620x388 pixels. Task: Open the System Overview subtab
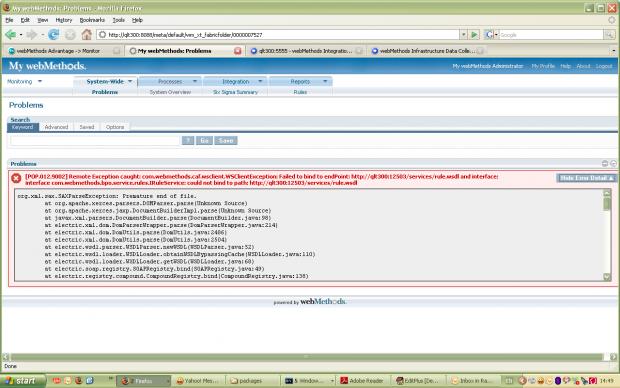click(x=170, y=92)
